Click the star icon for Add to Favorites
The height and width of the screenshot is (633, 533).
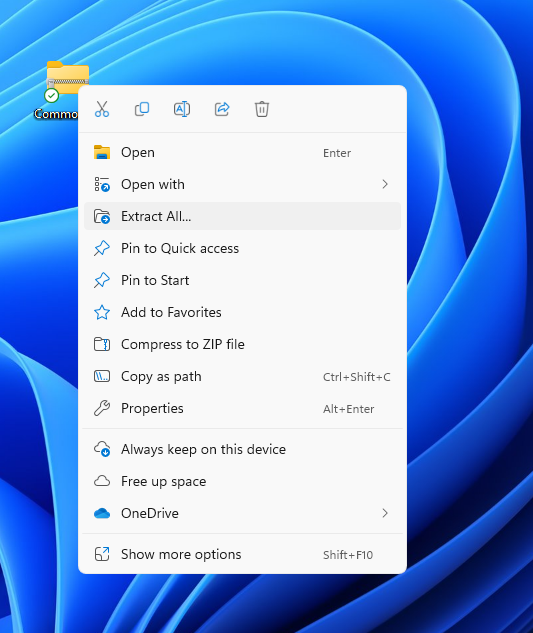click(102, 312)
